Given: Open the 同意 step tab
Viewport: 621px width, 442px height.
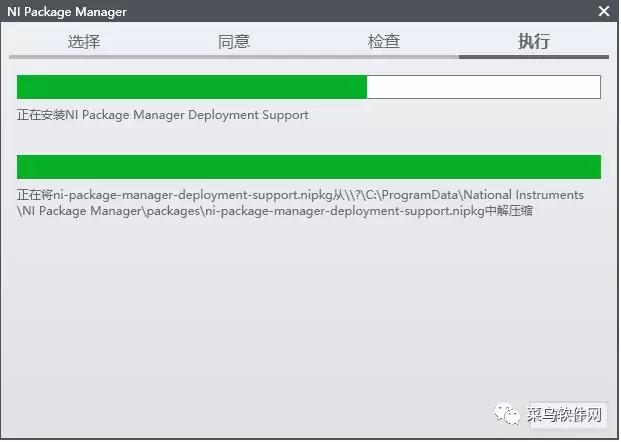Looking at the screenshot, I should (234, 41).
